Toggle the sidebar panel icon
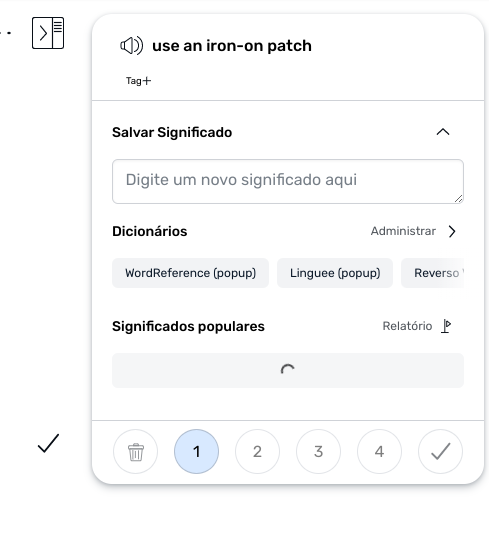Image resolution: width=489 pixels, height=551 pixels. point(48,33)
